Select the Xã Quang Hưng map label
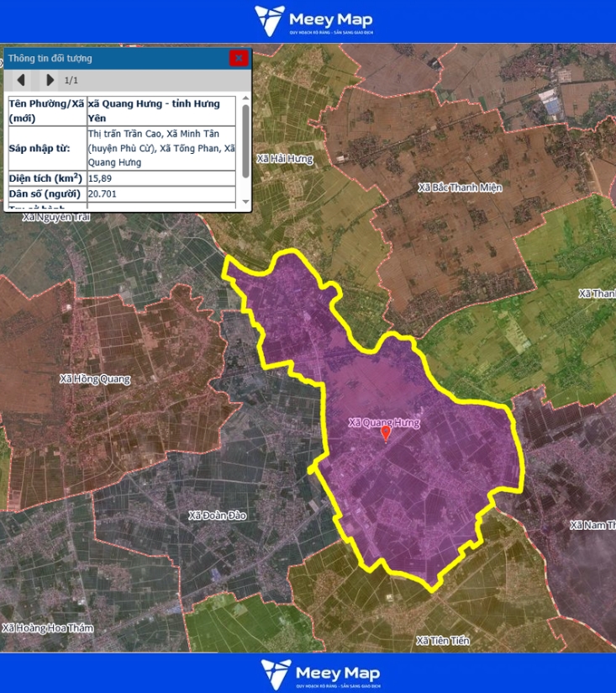The image size is (616, 693). coord(383,422)
